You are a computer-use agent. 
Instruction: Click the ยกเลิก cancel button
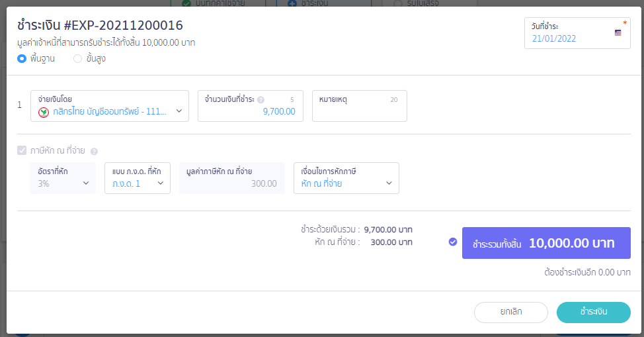[511, 313]
